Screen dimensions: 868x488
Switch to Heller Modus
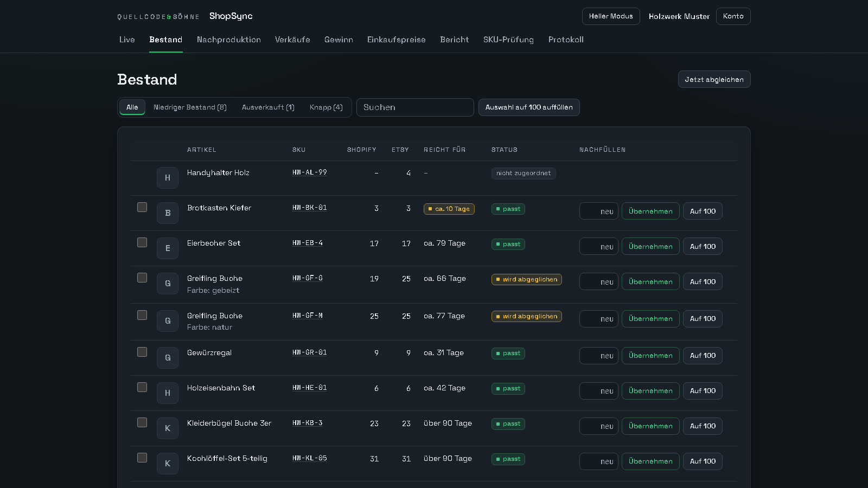[x=611, y=16]
